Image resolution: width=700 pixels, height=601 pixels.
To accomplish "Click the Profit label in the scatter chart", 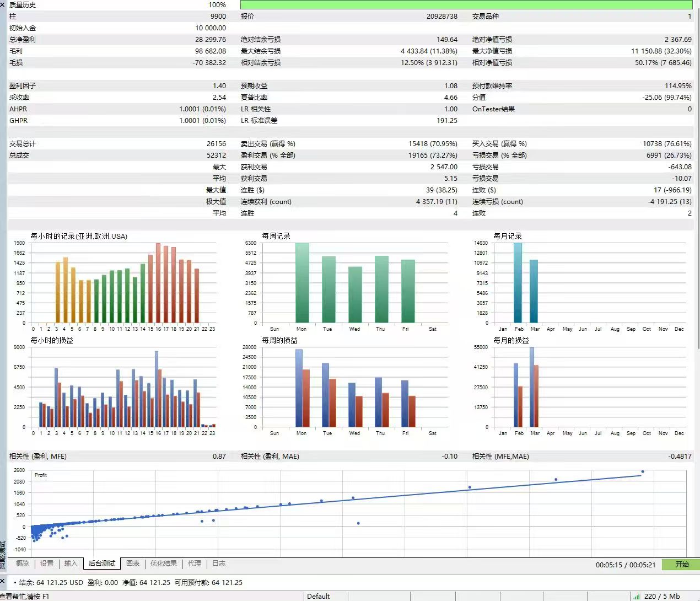I will [x=41, y=475].
